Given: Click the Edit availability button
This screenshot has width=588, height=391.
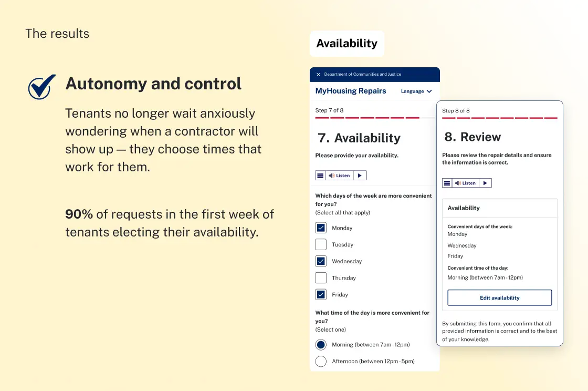Looking at the screenshot, I should tap(499, 297).
